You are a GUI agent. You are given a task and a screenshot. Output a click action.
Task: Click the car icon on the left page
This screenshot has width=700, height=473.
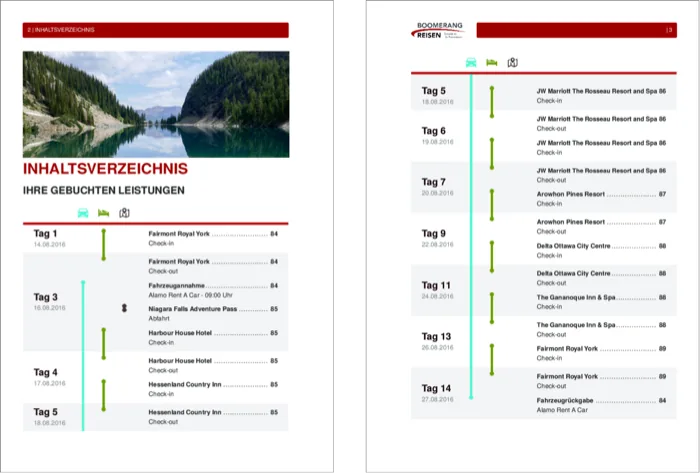coord(83,212)
